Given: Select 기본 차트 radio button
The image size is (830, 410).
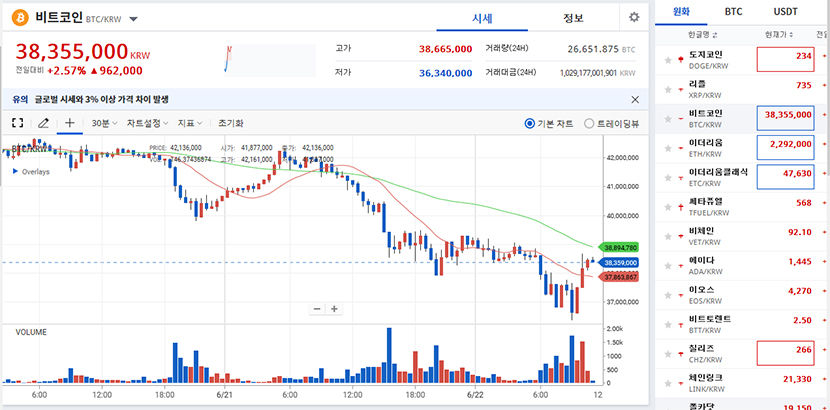Looking at the screenshot, I should tap(529, 124).
